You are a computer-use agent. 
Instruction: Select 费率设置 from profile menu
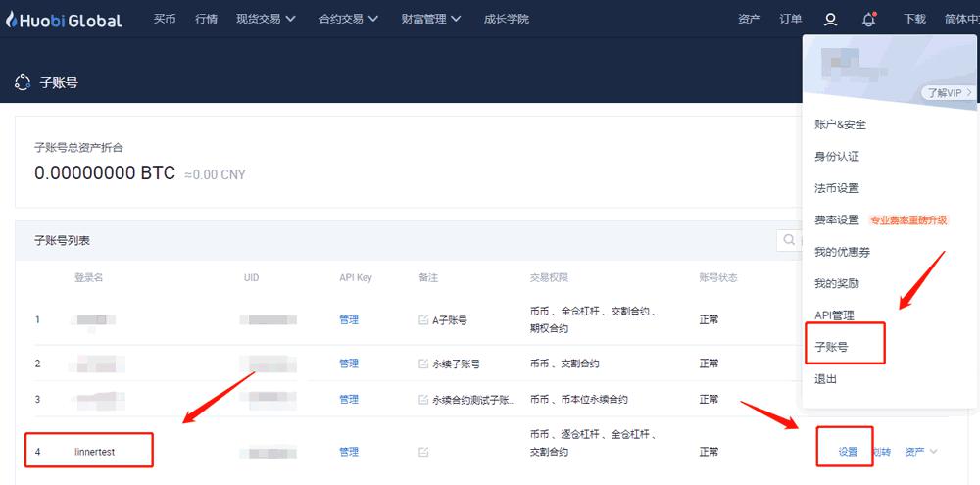click(837, 220)
